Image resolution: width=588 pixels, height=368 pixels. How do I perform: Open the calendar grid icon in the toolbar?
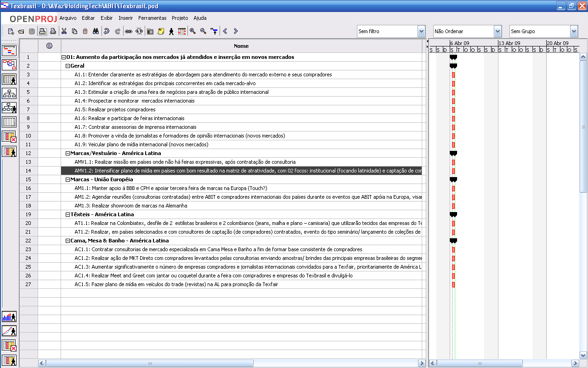click(182, 31)
